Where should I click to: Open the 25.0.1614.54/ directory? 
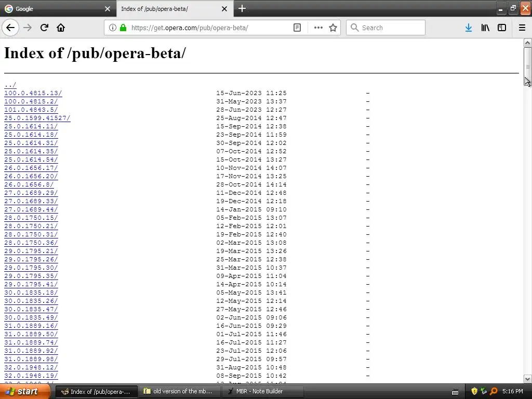[31, 159]
